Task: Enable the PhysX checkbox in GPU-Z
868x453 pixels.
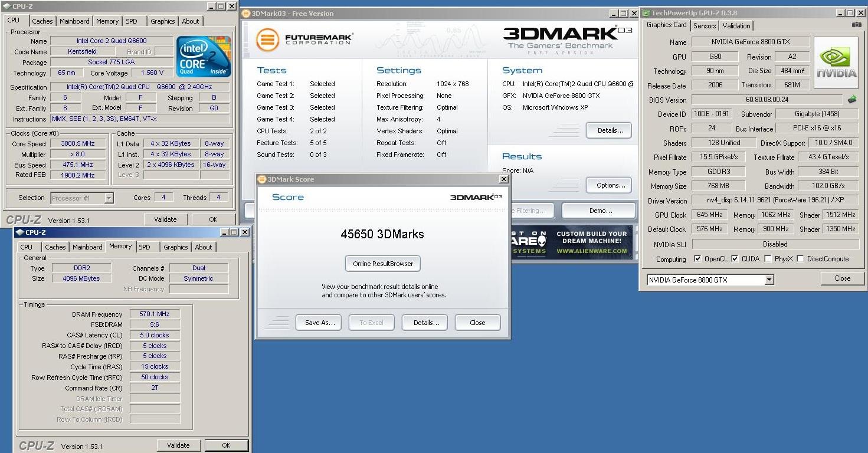Action: [x=768, y=258]
